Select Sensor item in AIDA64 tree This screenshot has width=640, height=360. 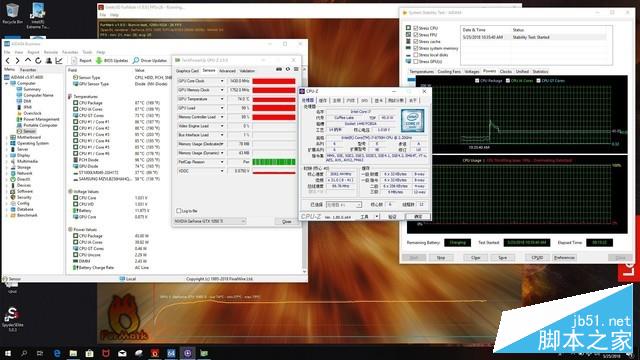(x=26, y=131)
